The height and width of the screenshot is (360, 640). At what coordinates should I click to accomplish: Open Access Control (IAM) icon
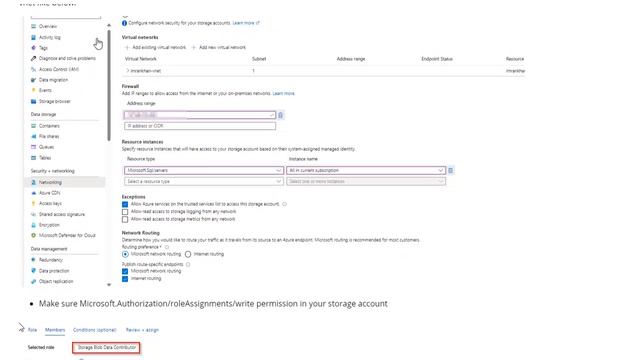33,69
